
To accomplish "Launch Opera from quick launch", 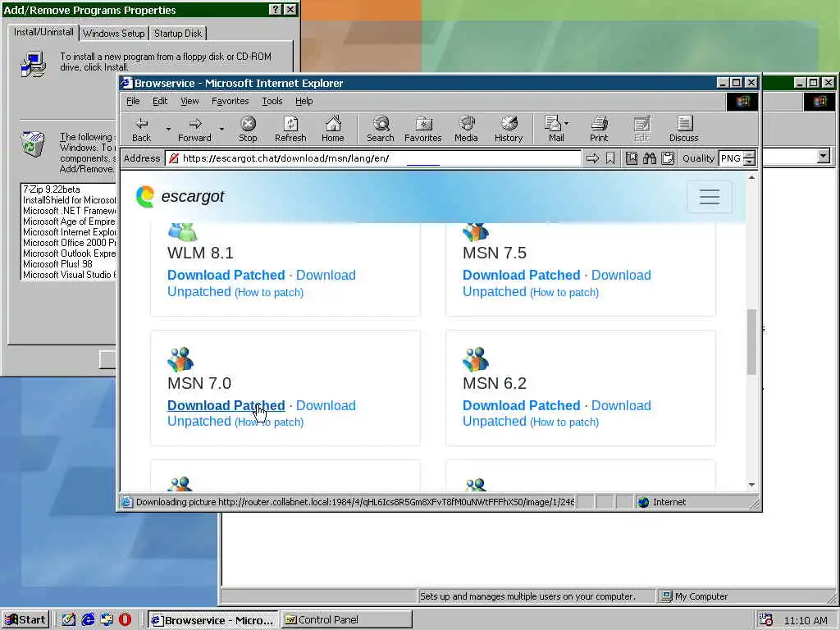I will (x=125, y=620).
